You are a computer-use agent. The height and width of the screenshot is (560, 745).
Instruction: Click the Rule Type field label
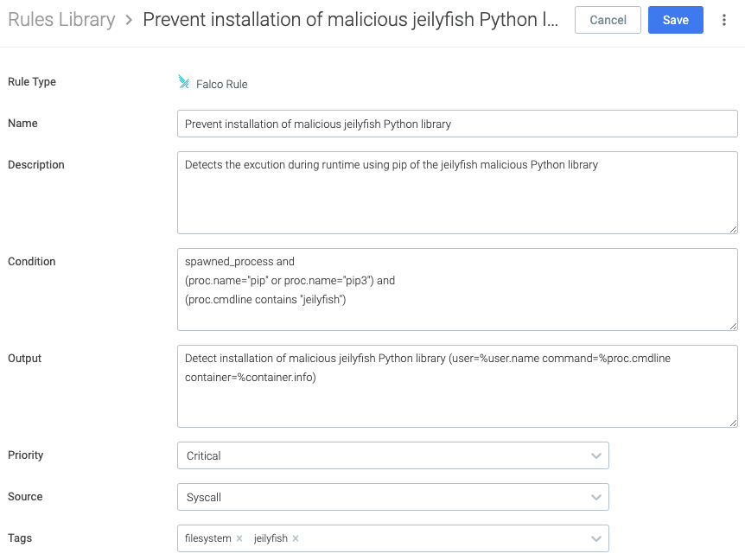(32, 82)
